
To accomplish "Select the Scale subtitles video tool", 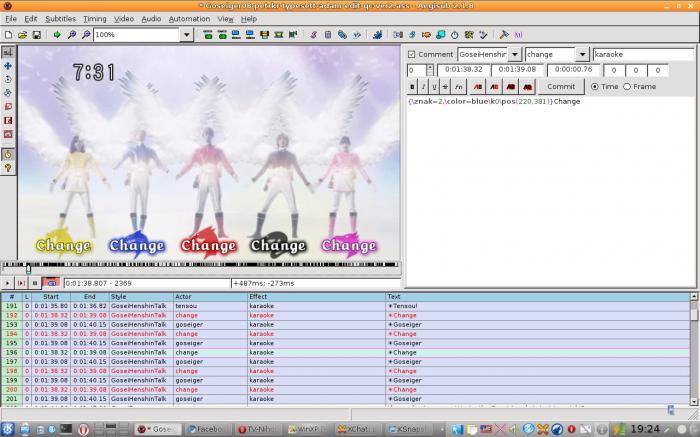I will tap(8, 107).
